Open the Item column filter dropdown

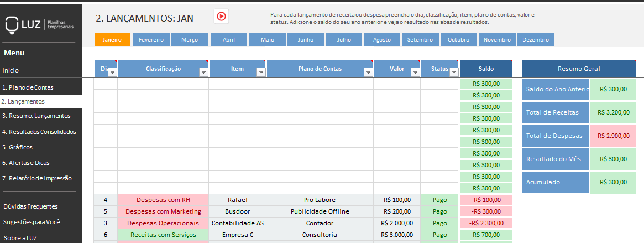(x=260, y=72)
